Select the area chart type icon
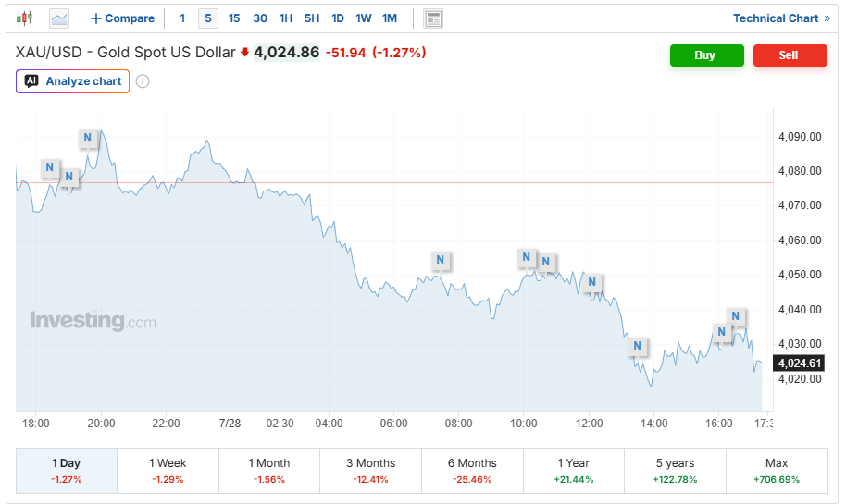This screenshot has width=846, height=504. tap(59, 18)
